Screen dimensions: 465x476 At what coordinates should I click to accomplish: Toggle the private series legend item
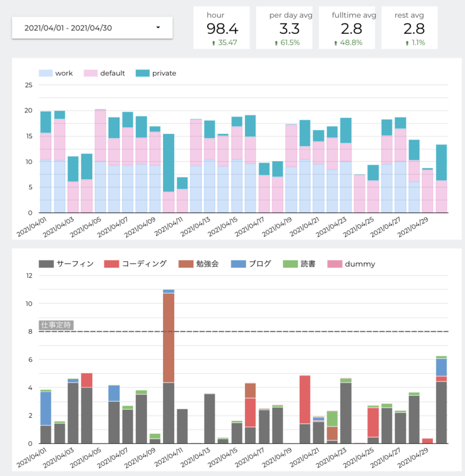pyautogui.click(x=156, y=73)
